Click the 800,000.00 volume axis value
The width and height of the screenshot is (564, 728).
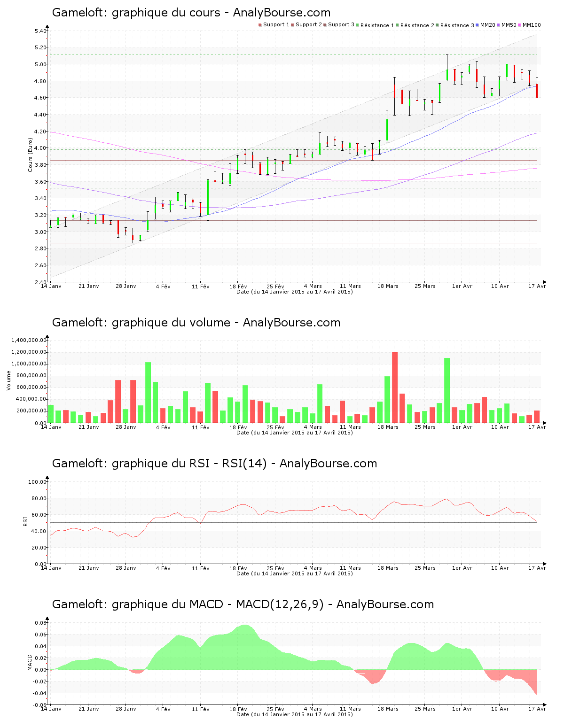(32, 376)
